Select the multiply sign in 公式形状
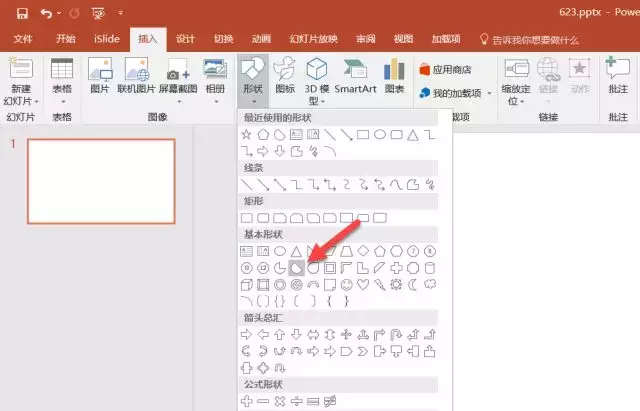 (280, 402)
